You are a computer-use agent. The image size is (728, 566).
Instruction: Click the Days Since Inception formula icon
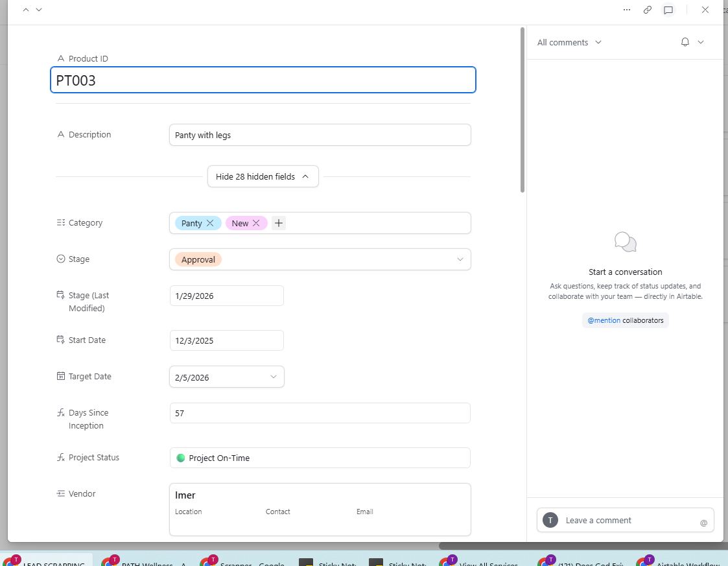click(x=61, y=412)
